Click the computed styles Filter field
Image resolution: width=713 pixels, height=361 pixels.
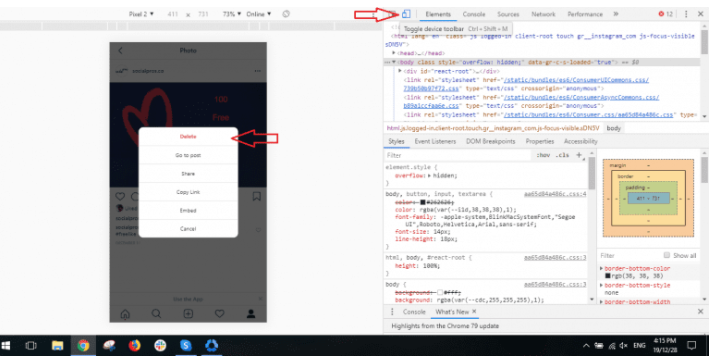tap(629, 256)
